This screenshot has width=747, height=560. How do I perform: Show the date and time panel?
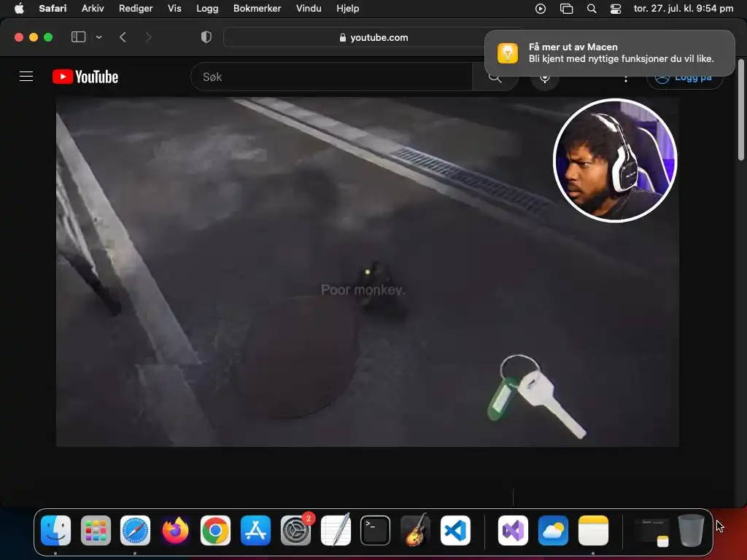coord(683,8)
